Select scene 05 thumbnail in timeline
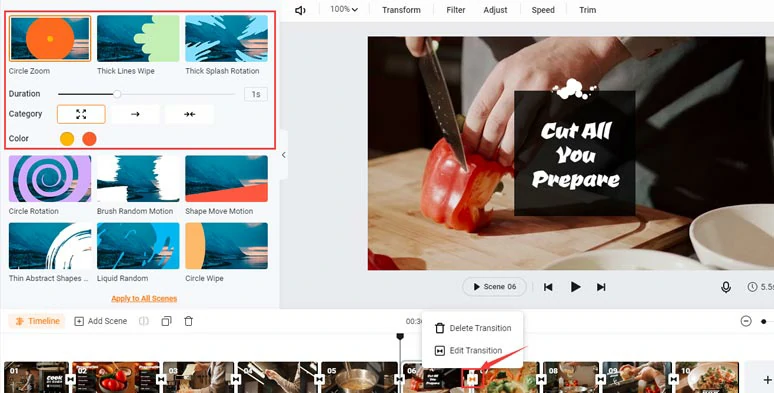 tap(359, 377)
